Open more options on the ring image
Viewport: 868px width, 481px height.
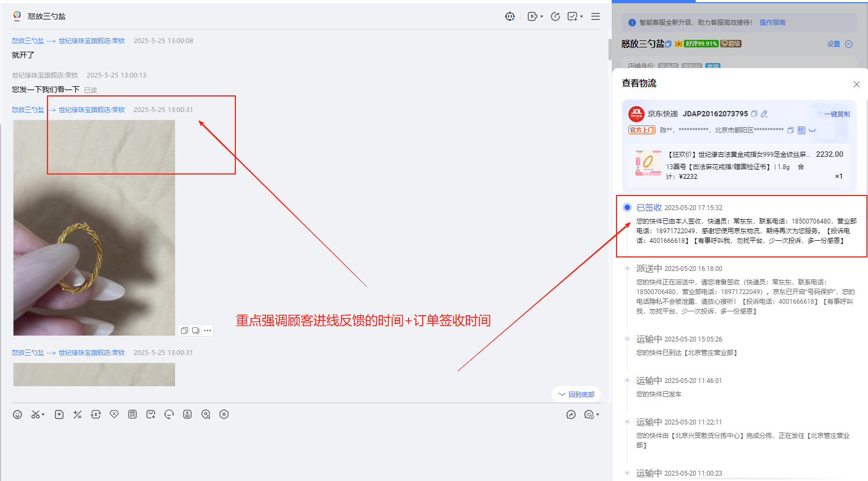click(208, 330)
